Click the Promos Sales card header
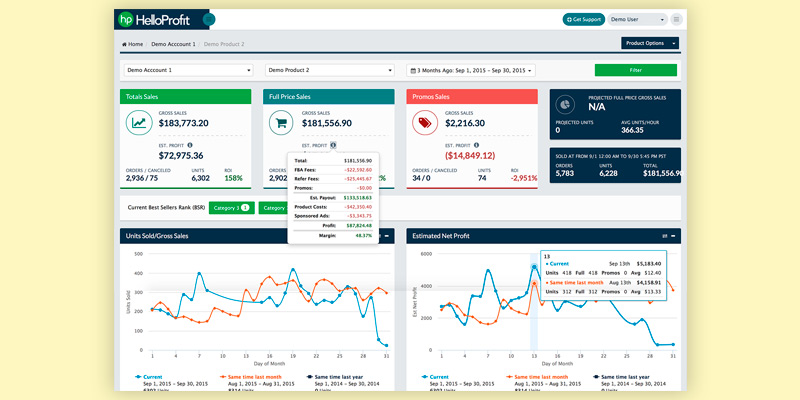Image resolution: width=800 pixels, height=400 pixels. pyautogui.click(x=472, y=96)
